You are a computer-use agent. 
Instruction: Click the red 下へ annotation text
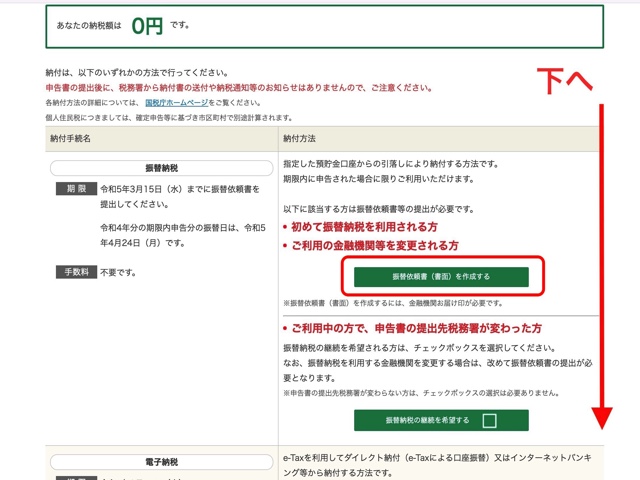[x=566, y=81]
